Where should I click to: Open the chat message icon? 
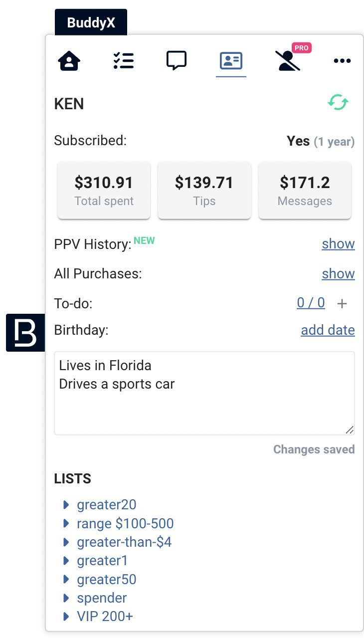(177, 61)
